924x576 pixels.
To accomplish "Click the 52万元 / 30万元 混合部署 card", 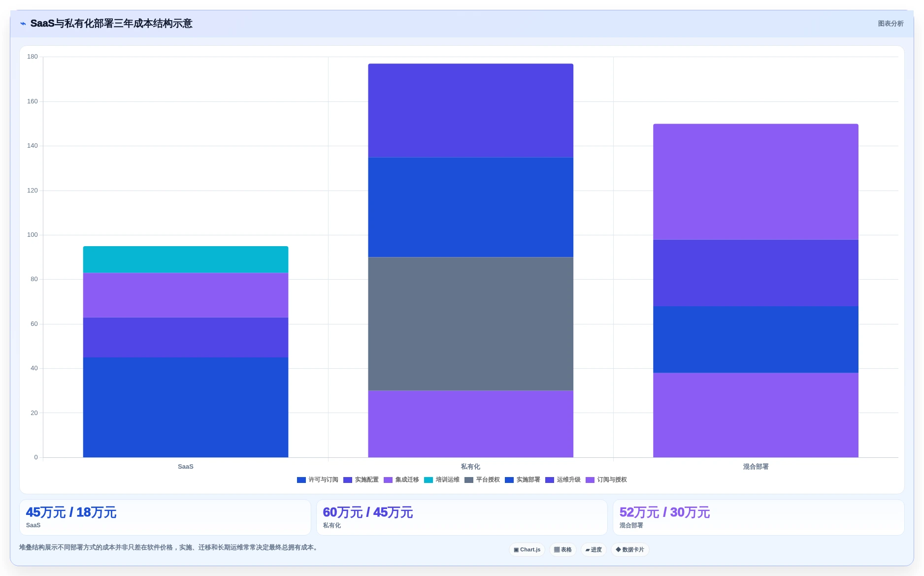I will [x=759, y=517].
